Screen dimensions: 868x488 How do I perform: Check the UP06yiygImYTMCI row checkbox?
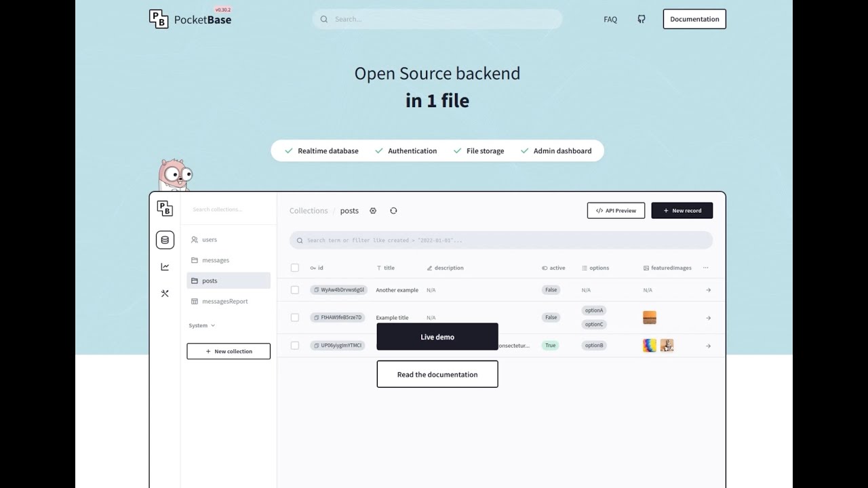tap(295, 346)
